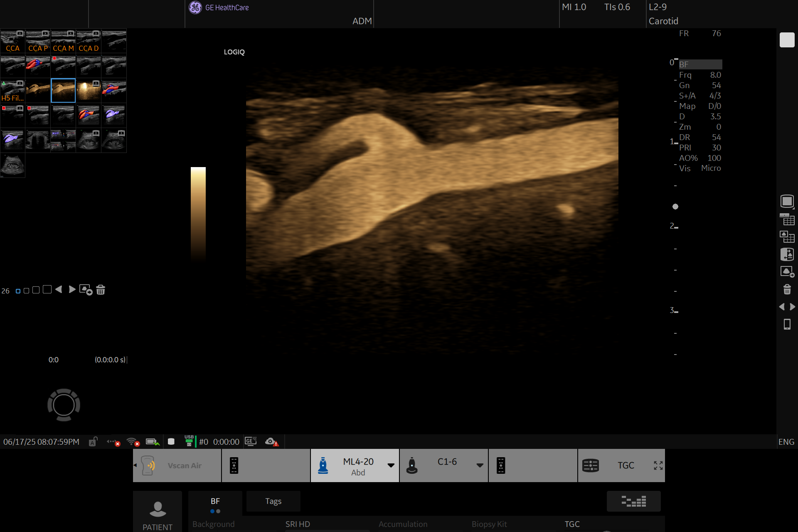798x532 pixels.
Task: Click the ENG language indicator
Action: pyautogui.click(x=786, y=442)
